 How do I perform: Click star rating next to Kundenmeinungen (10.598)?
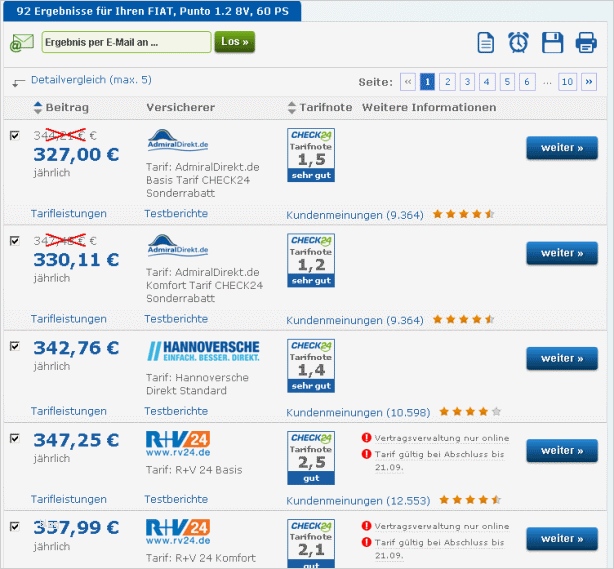tap(470, 412)
